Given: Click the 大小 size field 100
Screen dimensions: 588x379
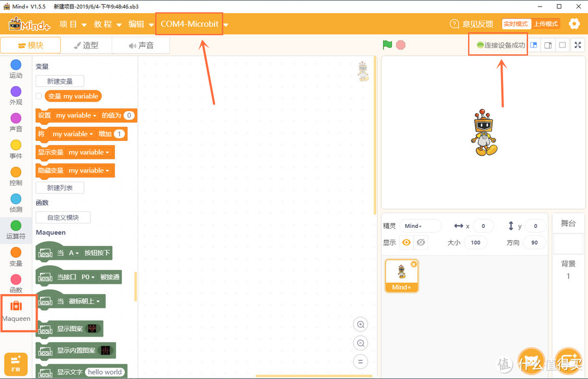Looking at the screenshot, I should point(475,243).
